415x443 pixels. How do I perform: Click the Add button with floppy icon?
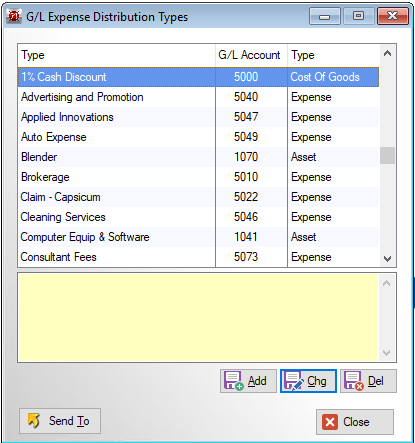[x=248, y=381]
